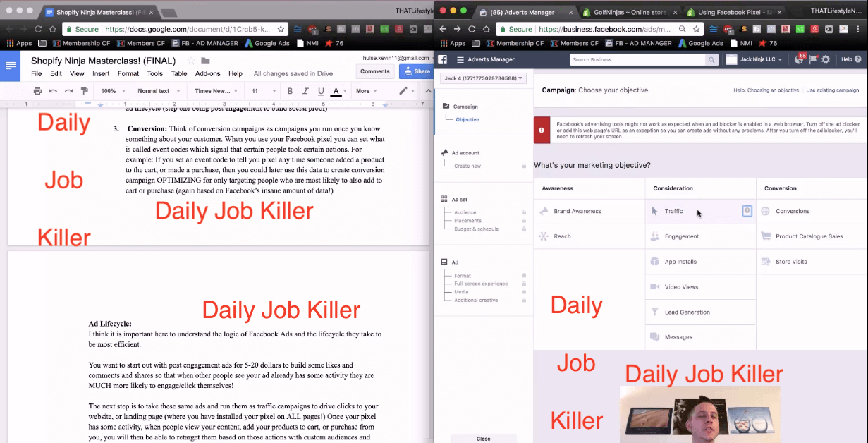This screenshot has height=443, width=868.
Task: Open the Insert menu in Google Docs
Action: [x=101, y=73]
